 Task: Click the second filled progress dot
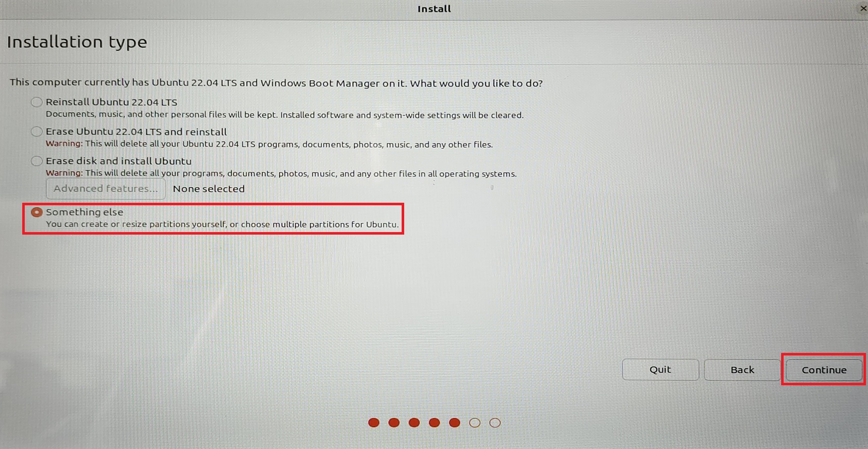point(394,423)
